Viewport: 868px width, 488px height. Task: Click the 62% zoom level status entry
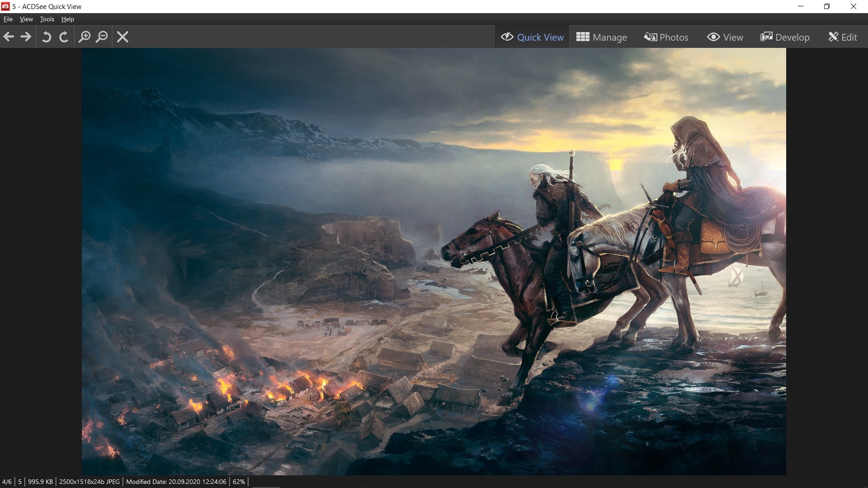[x=239, y=482]
